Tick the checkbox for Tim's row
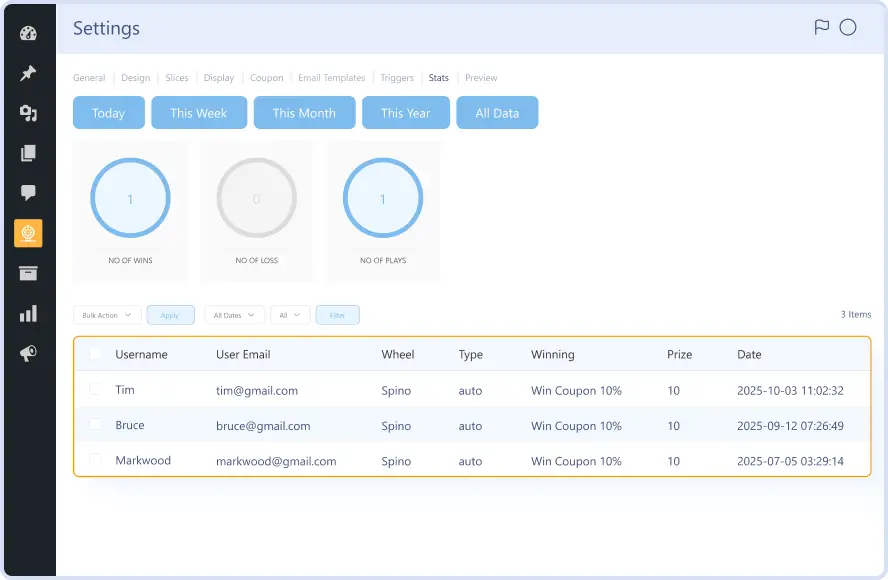888x580 pixels. point(95,390)
